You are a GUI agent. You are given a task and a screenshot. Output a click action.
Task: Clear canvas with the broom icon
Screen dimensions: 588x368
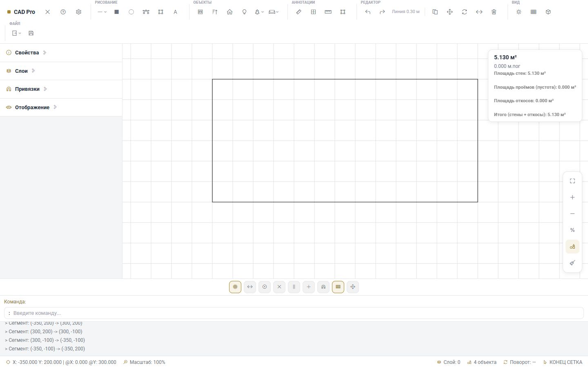[x=572, y=263]
